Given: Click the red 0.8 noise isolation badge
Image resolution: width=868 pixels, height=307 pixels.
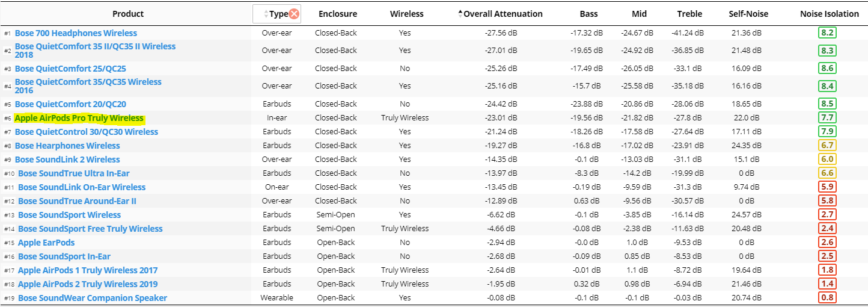Looking at the screenshot, I should pyautogui.click(x=827, y=298).
